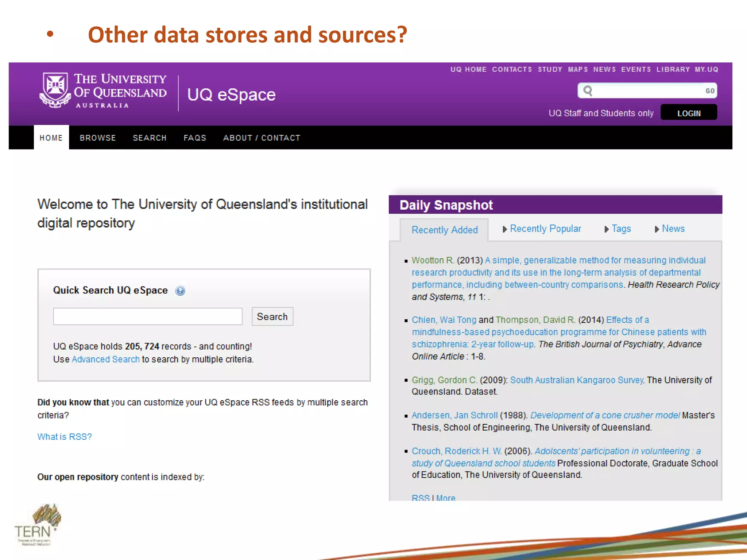Focus the Quick Search text field
Image resolution: width=747 pixels, height=560 pixels.
click(148, 316)
